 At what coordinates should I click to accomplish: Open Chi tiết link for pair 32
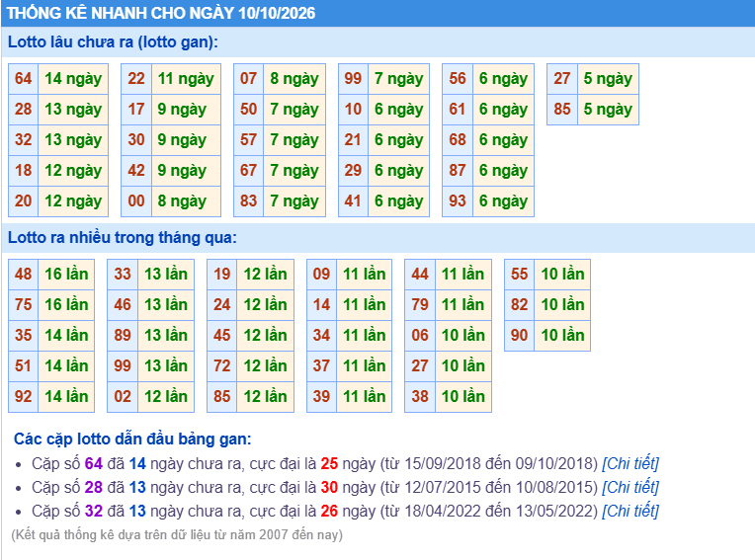[x=630, y=511]
